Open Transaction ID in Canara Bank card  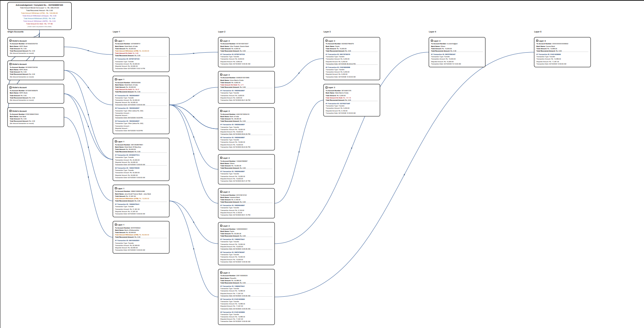(549, 54)
